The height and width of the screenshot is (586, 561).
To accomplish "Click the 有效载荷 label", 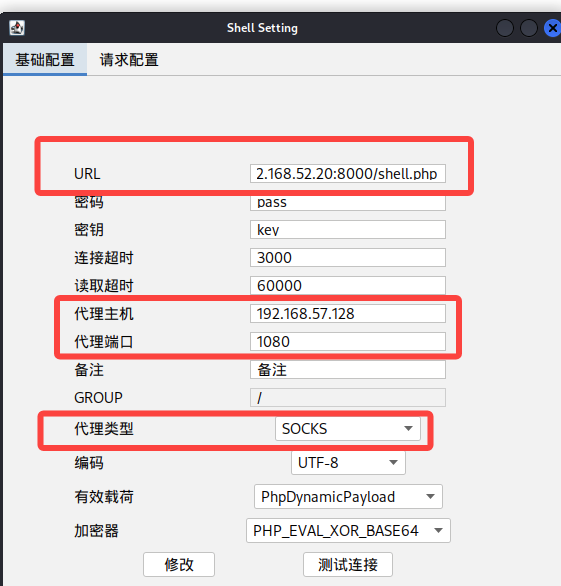I will (x=104, y=497).
